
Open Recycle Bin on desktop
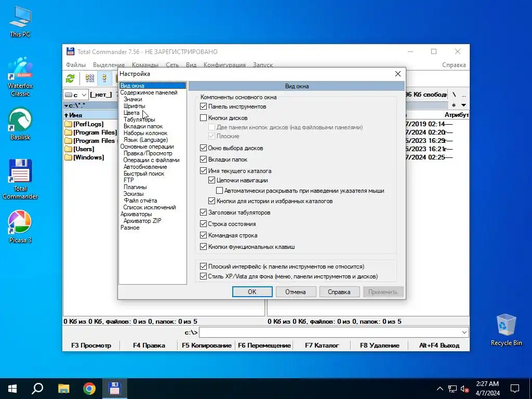(506, 330)
